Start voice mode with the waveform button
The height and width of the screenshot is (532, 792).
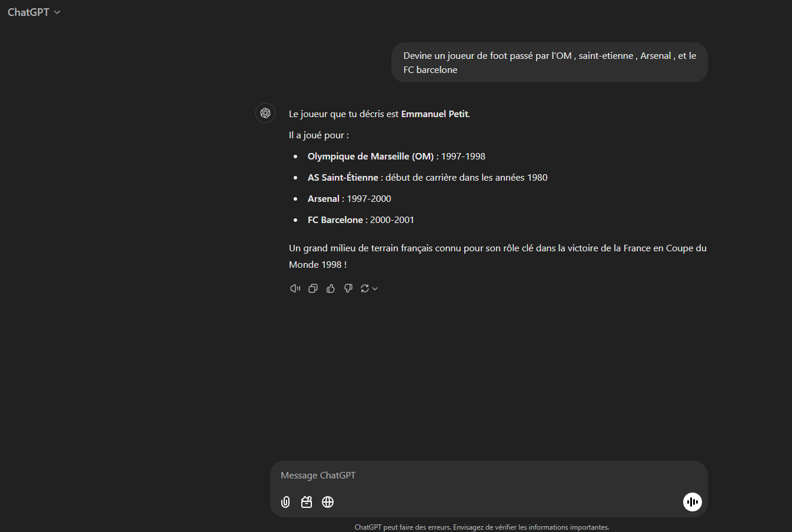click(693, 502)
